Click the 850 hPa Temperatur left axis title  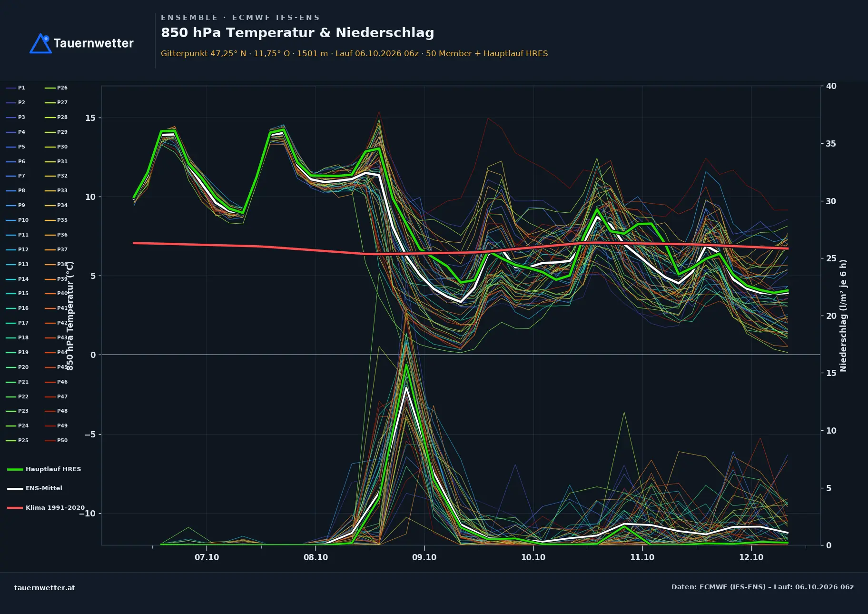tap(70, 316)
